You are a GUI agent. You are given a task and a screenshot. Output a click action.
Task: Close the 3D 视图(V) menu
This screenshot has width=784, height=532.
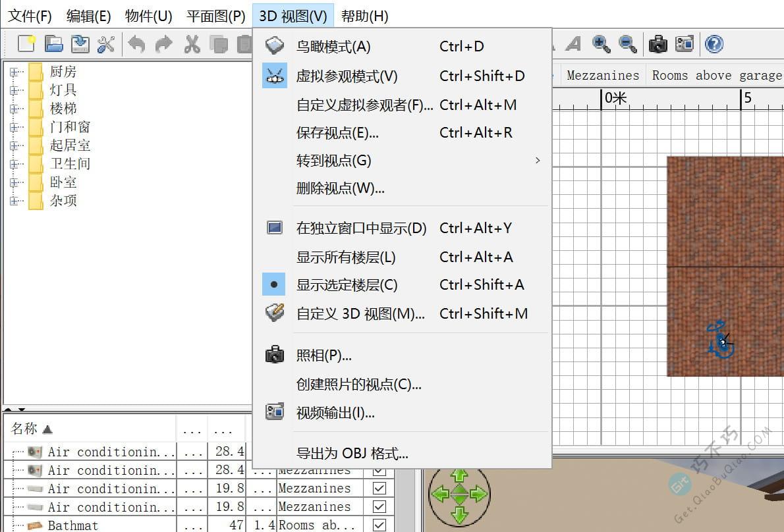pyautogui.click(x=293, y=16)
